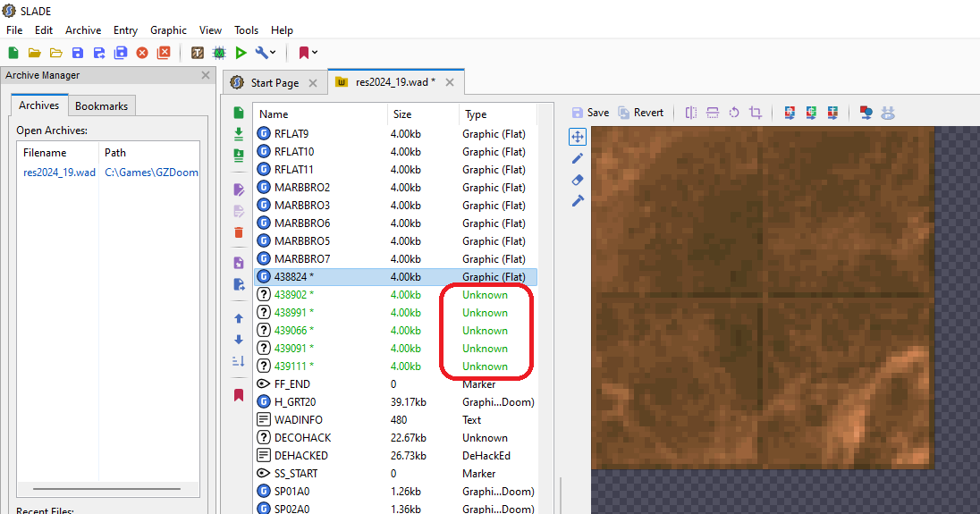Open the Entry menu
Image resolution: width=980 pixels, height=514 pixels.
125,30
